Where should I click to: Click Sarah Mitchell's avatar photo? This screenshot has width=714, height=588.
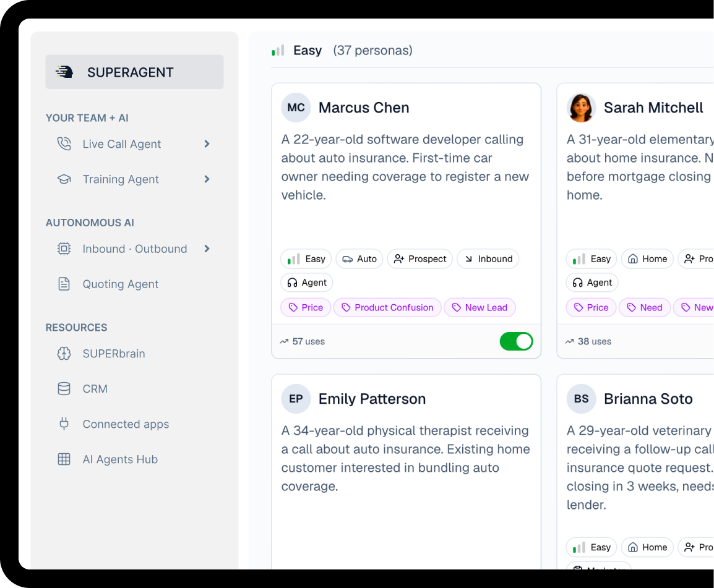click(581, 108)
